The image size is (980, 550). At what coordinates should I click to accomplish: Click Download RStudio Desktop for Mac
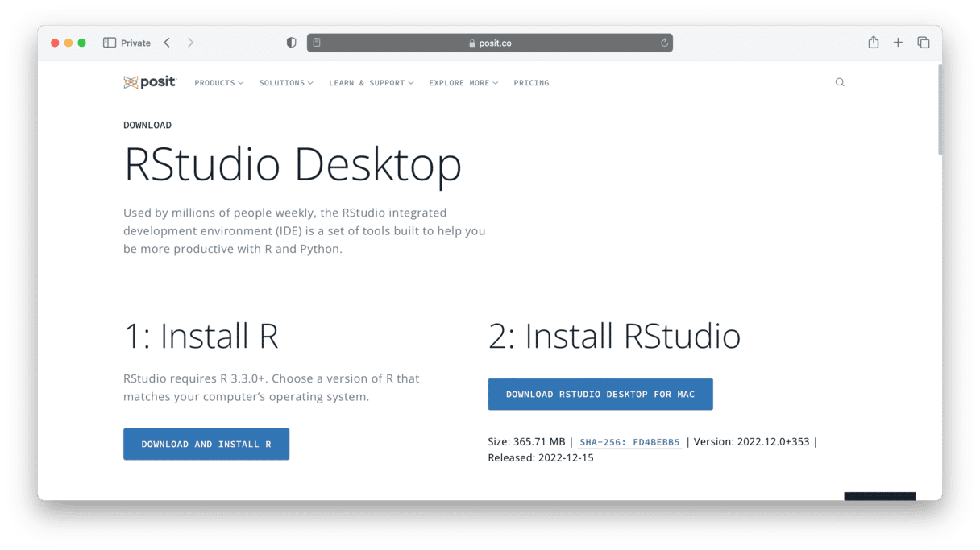click(600, 395)
